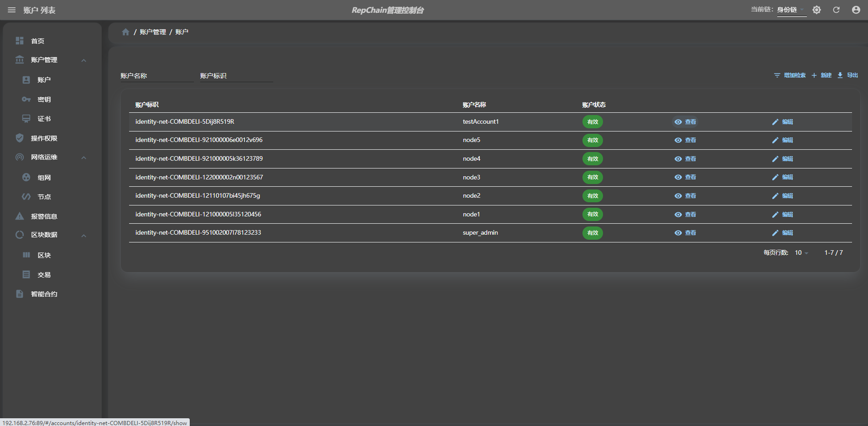The image size is (868, 426).
Task: Click the super_admin name cell
Action: (480, 232)
